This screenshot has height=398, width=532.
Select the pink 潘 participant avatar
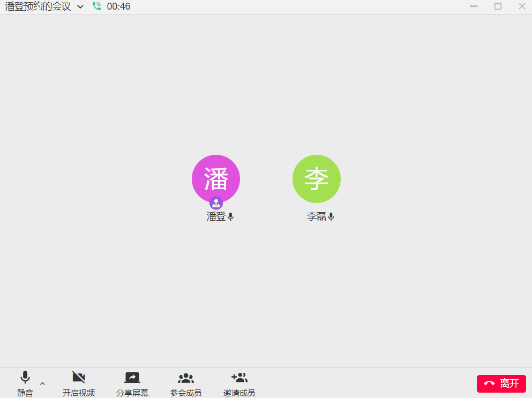[216, 178]
